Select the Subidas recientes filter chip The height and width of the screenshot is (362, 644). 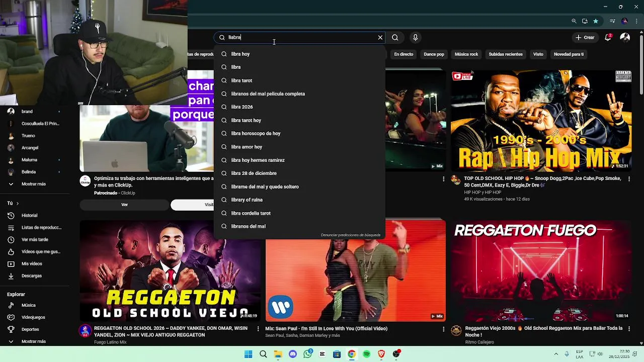506,54
